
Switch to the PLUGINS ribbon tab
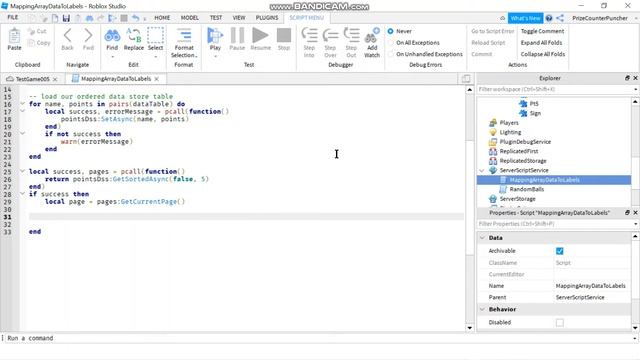(x=267, y=18)
